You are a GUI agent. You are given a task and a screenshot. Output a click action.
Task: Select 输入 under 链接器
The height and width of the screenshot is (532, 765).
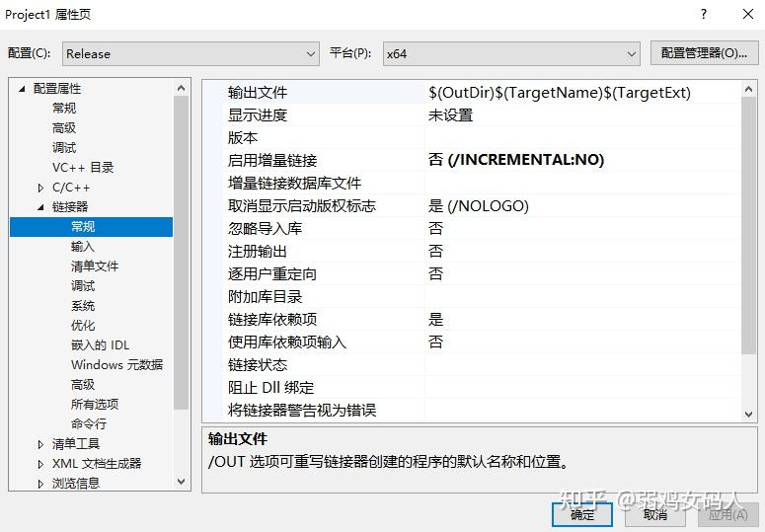[x=83, y=246]
